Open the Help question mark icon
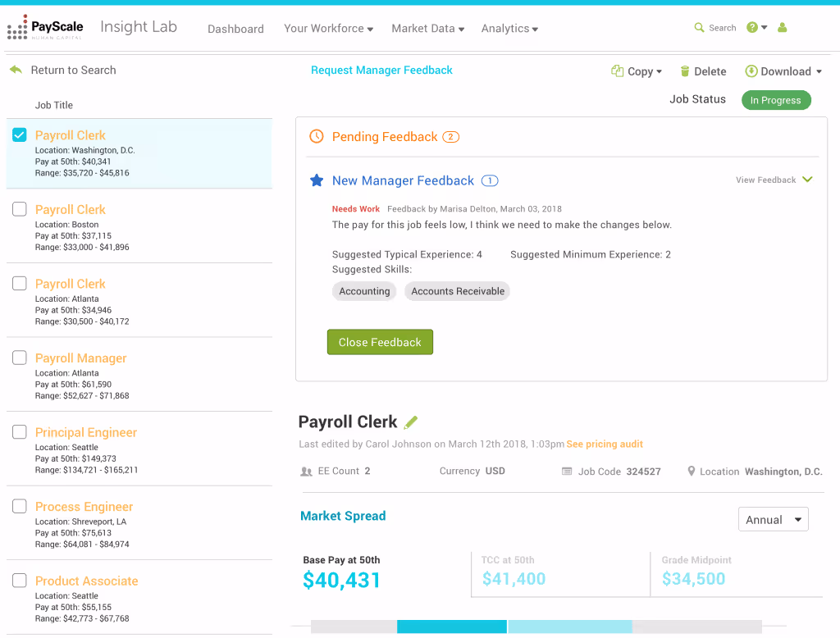Image resolution: width=840 pixels, height=638 pixels. (x=751, y=27)
